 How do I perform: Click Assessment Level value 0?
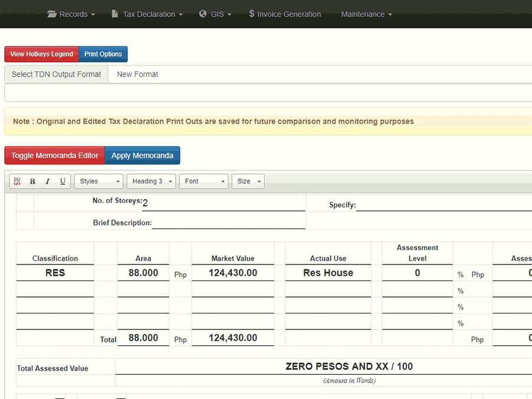pos(418,273)
